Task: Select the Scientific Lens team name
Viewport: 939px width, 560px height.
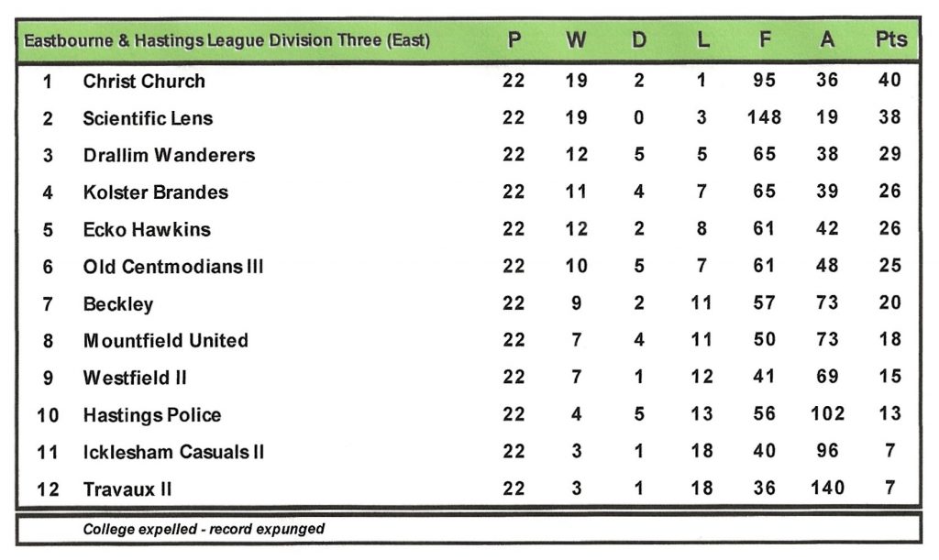Action: [148, 118]
